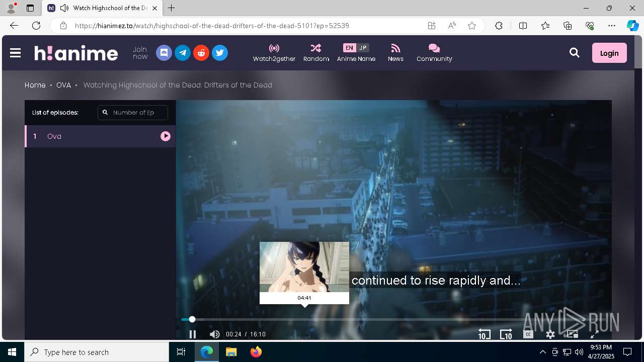Open the Favorites list

point(545,26)
